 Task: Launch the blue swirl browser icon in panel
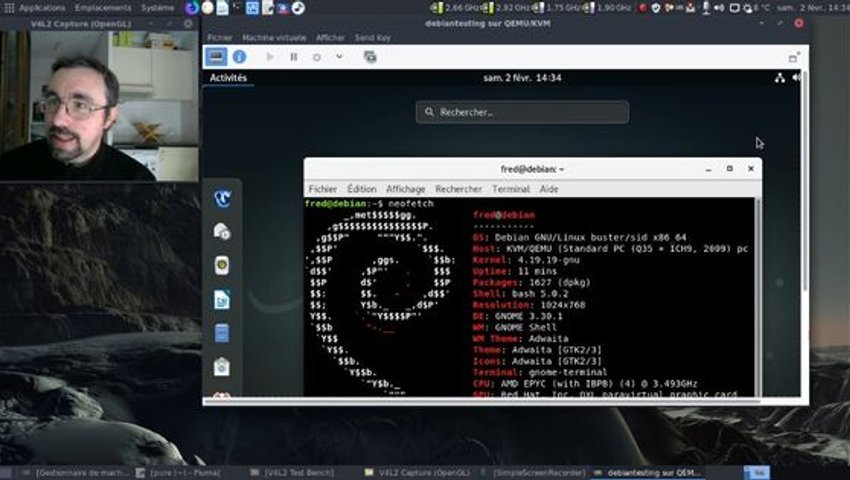(x=192, y=8)
